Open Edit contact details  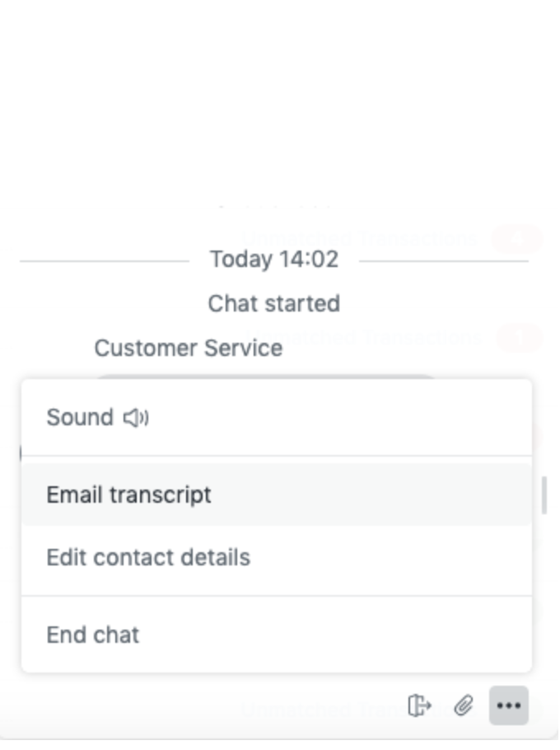click(277, 557)
